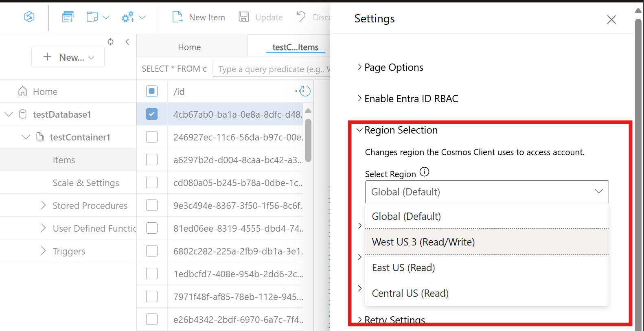
Task: Refresh the resource tree
Action: coord(110,42)
